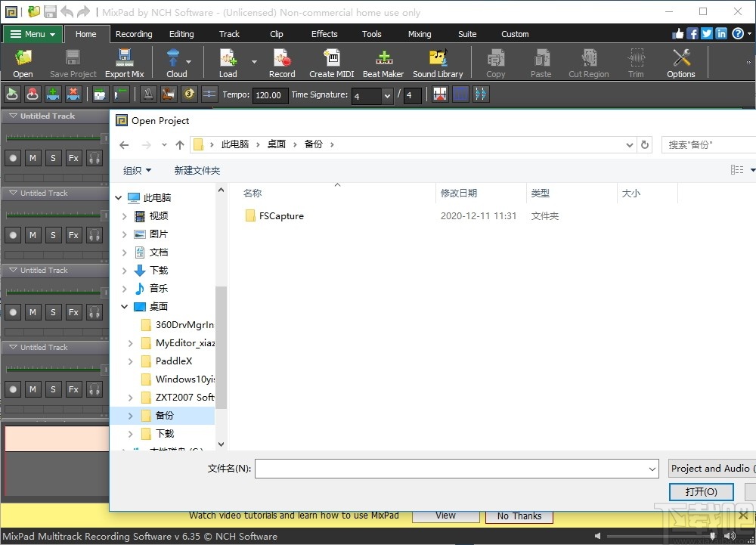The width and height of the screenshot is (756, 545).
Task: Click the Twitter share icon
Action: coord(707,33)
